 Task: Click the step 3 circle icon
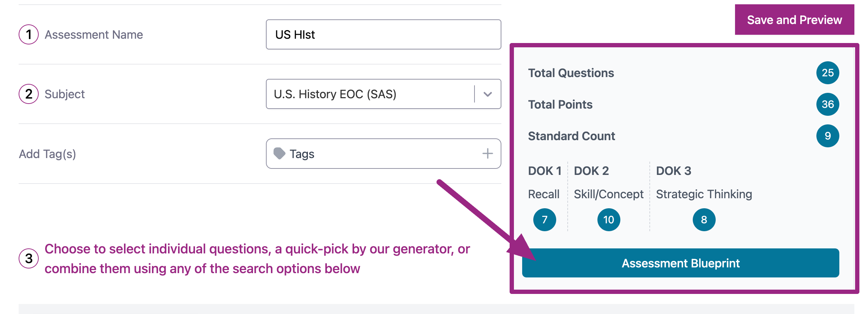pos(29,258)
